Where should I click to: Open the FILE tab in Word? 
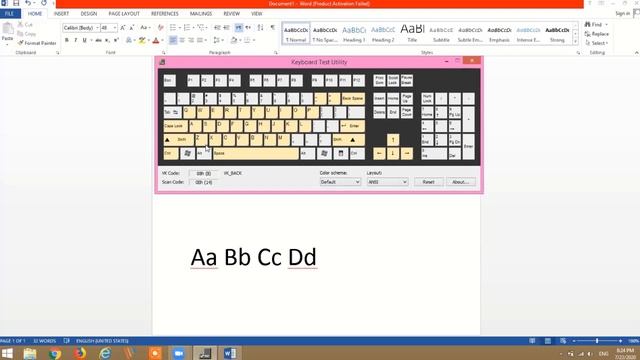(9, 14)
